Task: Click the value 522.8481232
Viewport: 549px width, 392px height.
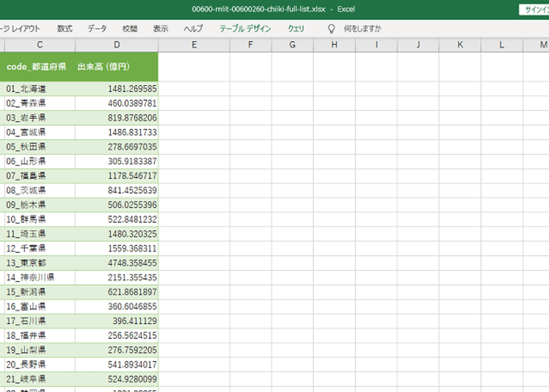Action: 132,219
